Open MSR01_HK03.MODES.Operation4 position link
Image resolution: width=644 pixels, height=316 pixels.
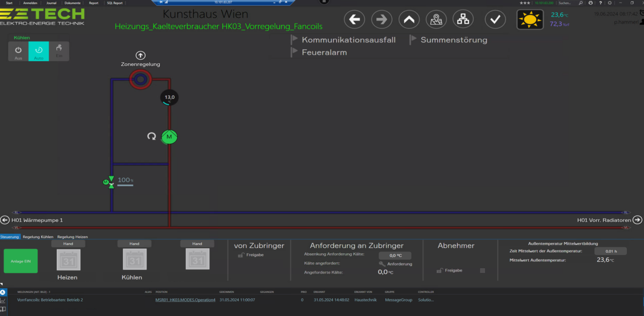(185, 300)
